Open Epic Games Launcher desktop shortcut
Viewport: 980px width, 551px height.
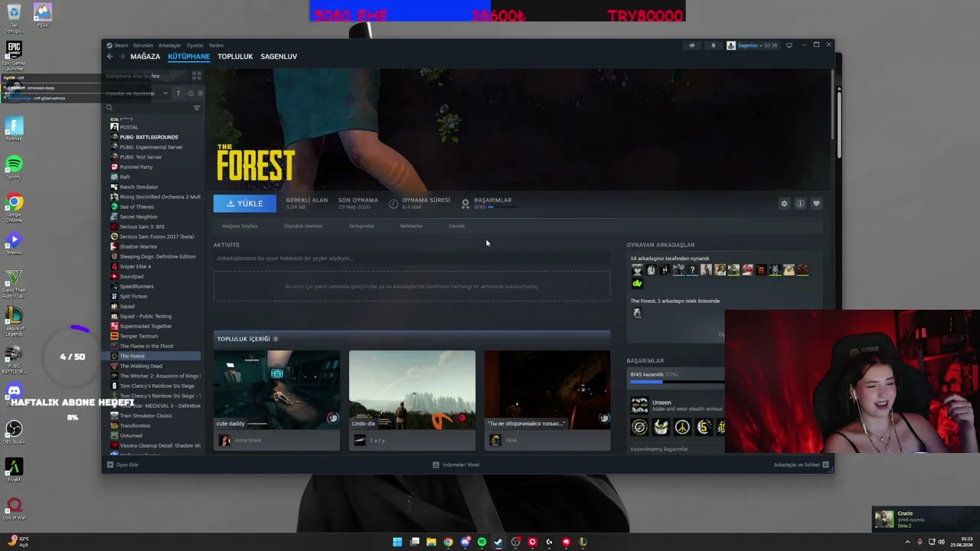[14, 56]
